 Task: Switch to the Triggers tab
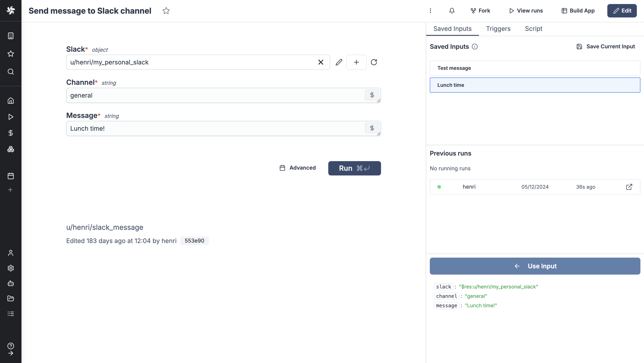pyautogui.click(x=498, y=29)
